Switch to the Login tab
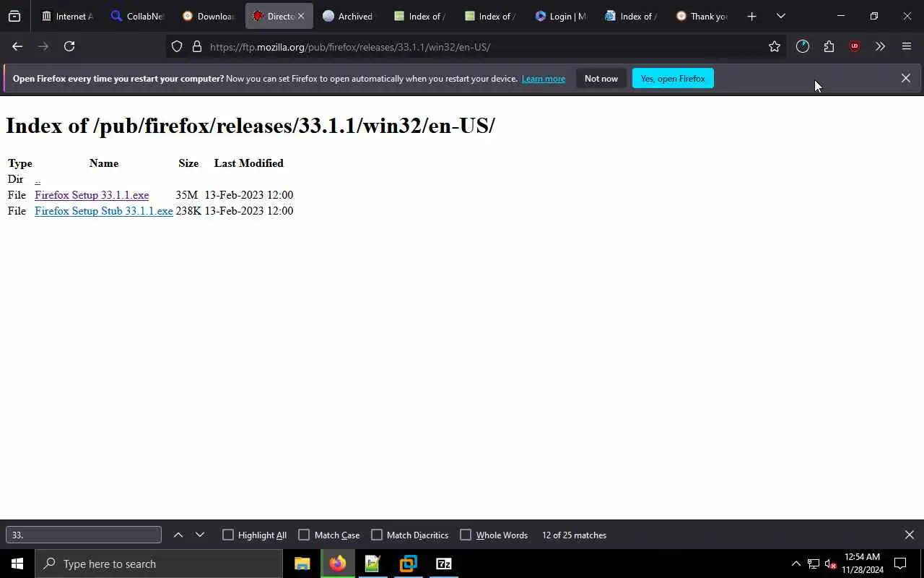The image size is (924, 578). [x=561, y=16]
